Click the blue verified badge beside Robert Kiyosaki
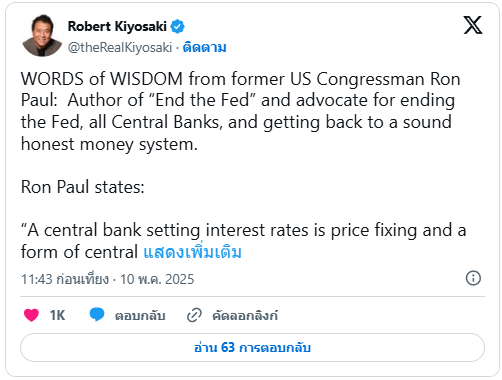The width and height of the screenshot is (502, 380). tap(177, 26)
